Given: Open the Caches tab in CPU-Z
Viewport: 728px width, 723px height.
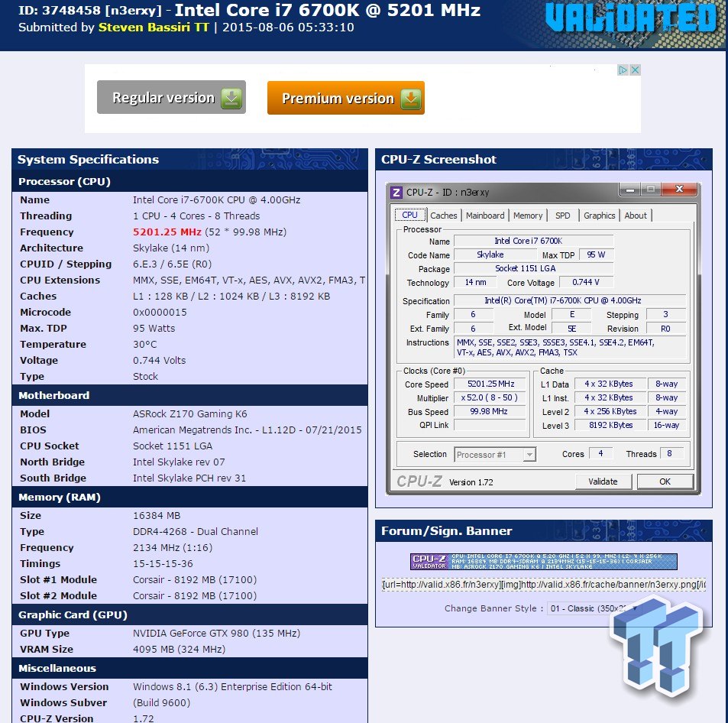Looking at the screenshot, I should pos(443,216).
